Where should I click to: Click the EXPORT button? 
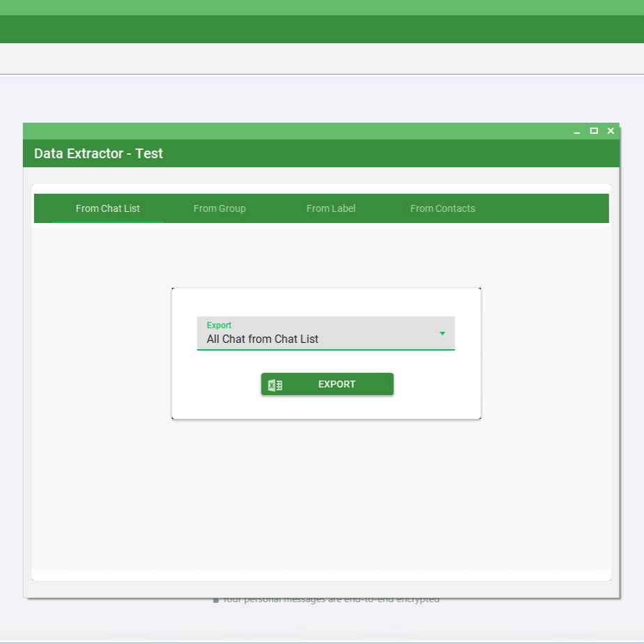(x=337, y=384)
